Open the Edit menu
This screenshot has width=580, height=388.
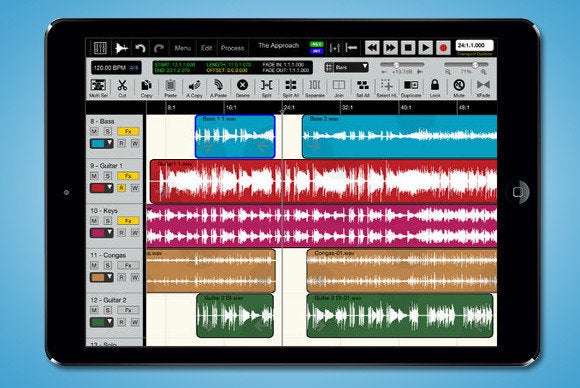click(206, 48)
